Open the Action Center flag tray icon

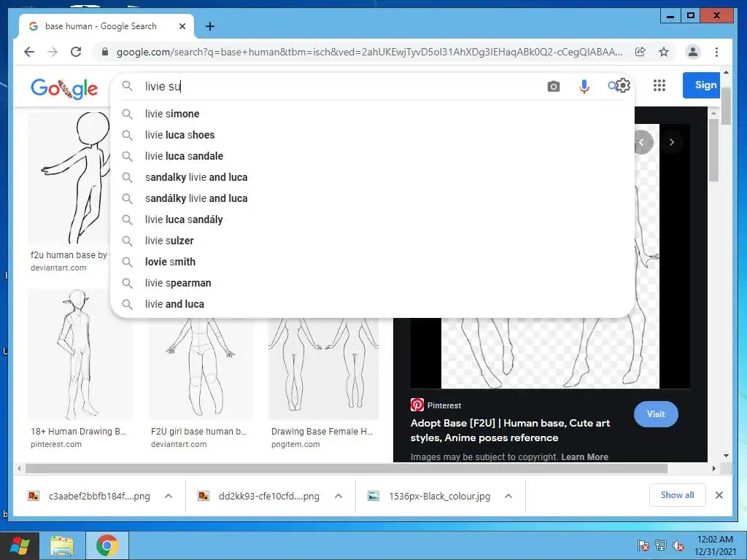tap(643, 545)
